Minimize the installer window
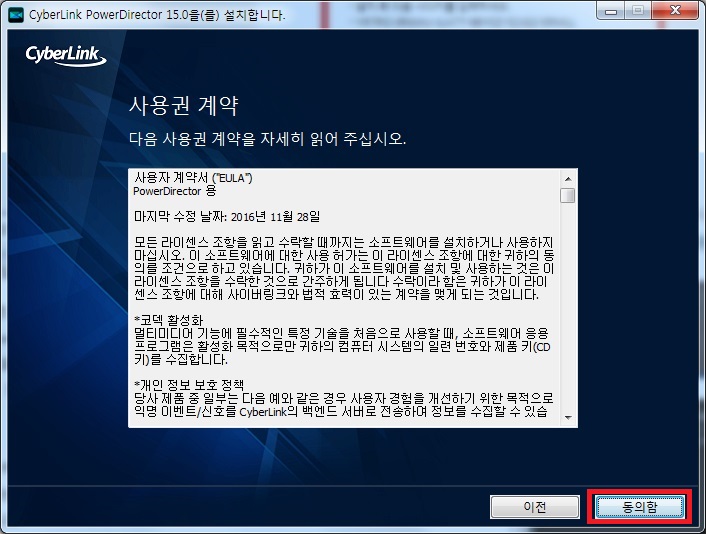Image resolution: width=706 pixels, height=534 pixels. tap(611, 11)
